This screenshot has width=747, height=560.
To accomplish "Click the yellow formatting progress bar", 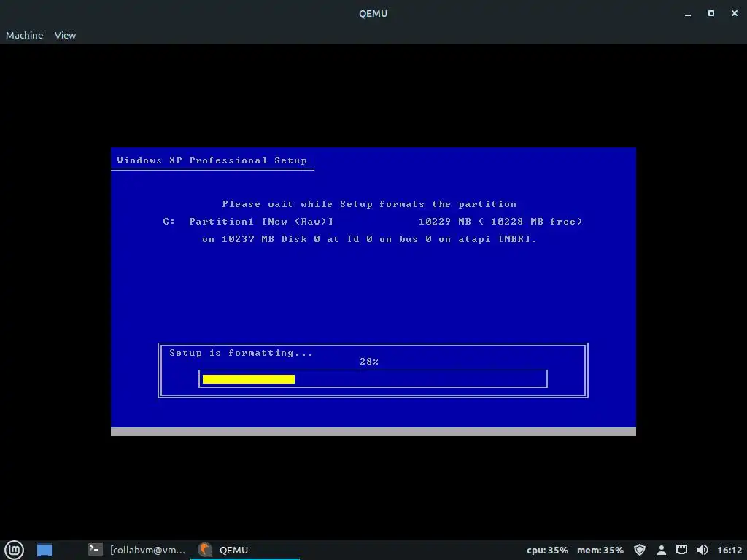I will 249,379.
